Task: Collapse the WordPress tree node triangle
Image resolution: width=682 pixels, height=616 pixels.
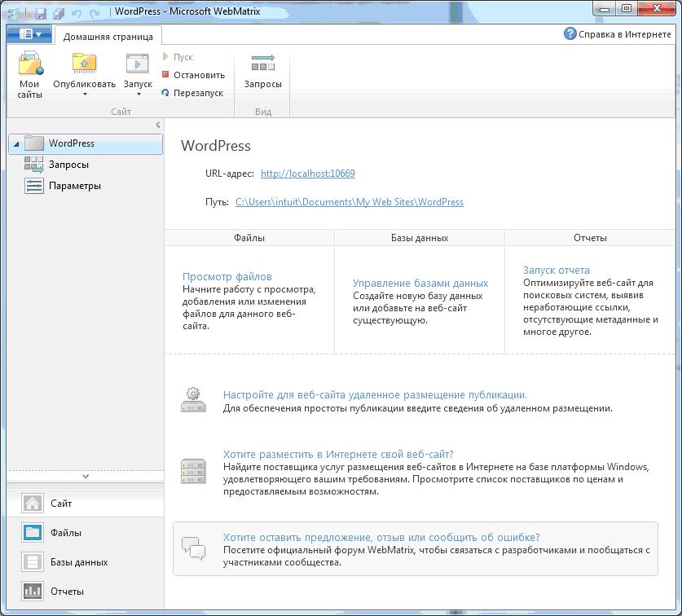Action: (x=16, y=143)
